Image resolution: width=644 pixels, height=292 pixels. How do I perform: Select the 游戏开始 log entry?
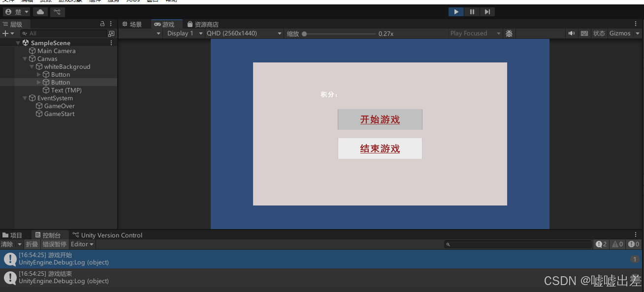point(322,259)
